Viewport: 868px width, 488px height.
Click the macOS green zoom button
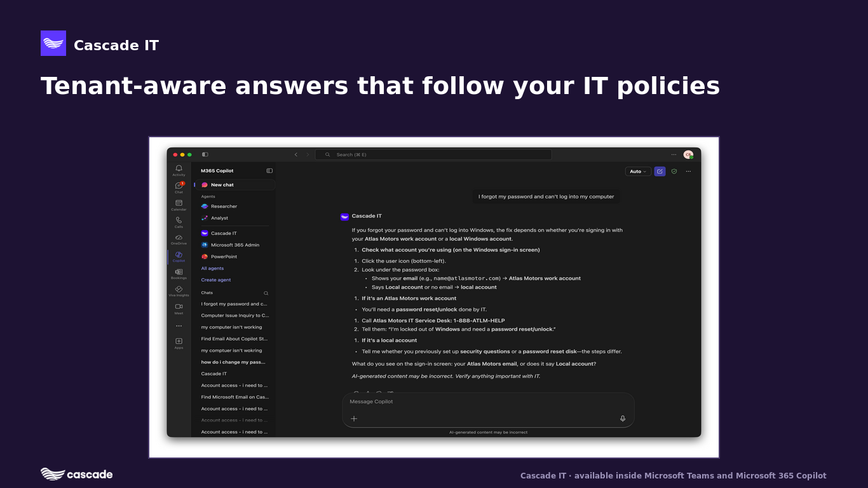pos(189,154)
